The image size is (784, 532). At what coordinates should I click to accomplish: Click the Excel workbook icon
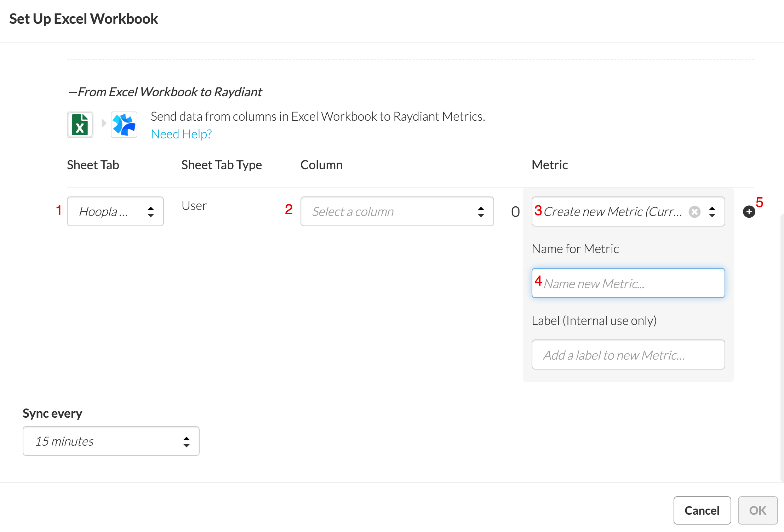click(80, 125)
